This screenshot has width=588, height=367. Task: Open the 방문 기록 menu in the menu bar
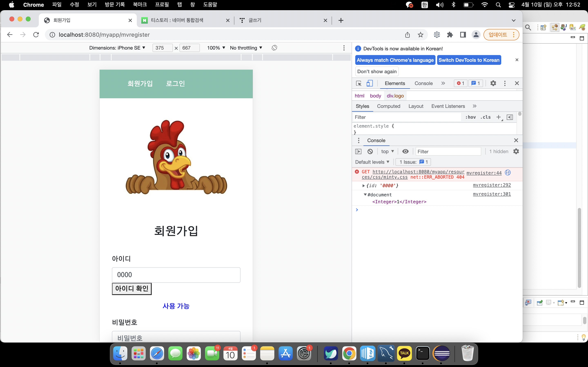point(115,5)
